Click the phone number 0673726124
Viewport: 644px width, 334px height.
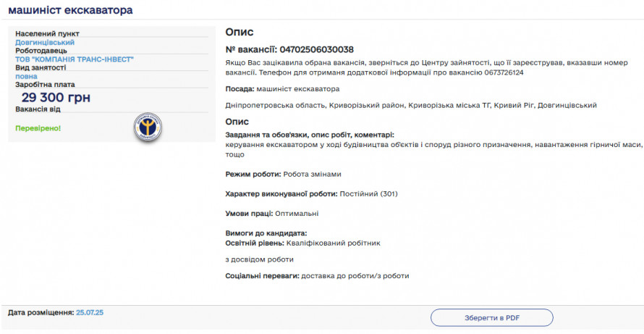[504, 72]
